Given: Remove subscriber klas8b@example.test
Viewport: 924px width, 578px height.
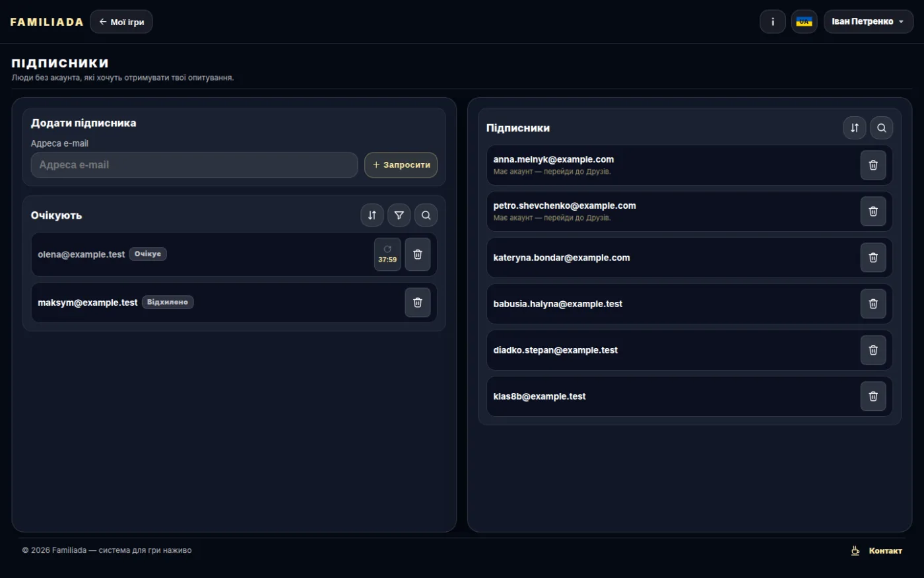Looking at the screenshot, I should pos(873,396).
